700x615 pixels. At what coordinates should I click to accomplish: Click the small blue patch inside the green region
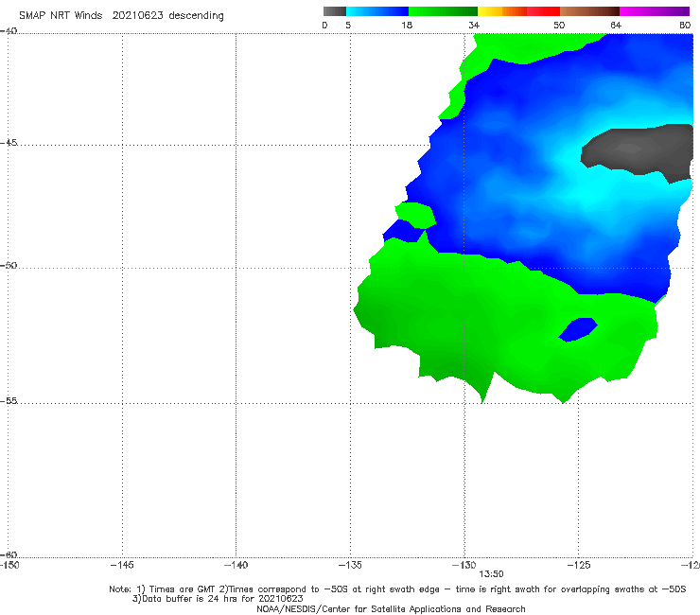(578, 329)
